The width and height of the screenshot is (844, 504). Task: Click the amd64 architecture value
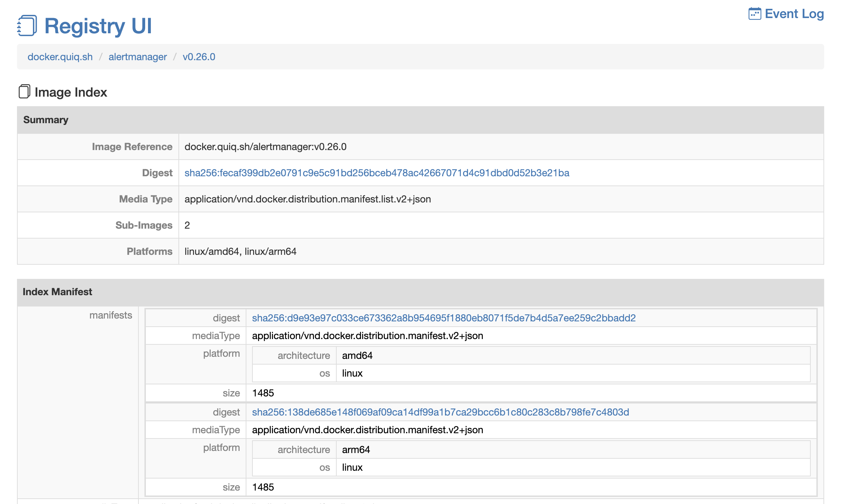click(x=357, y=355)
